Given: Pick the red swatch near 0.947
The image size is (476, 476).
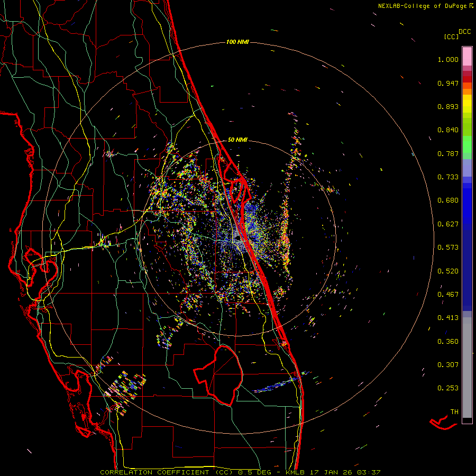Looking at the screenshot, I should point(467,79).
